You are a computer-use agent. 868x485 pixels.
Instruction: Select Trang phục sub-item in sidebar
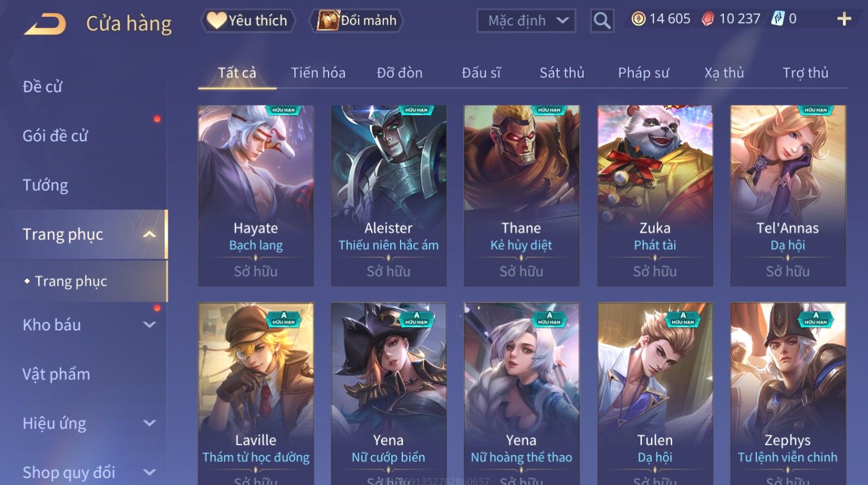click(x=71, y=281)
